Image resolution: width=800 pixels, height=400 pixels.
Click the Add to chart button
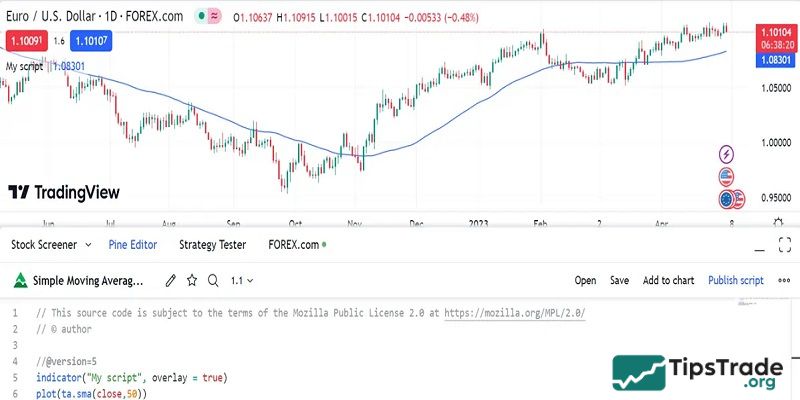click(x=668, y=281)
